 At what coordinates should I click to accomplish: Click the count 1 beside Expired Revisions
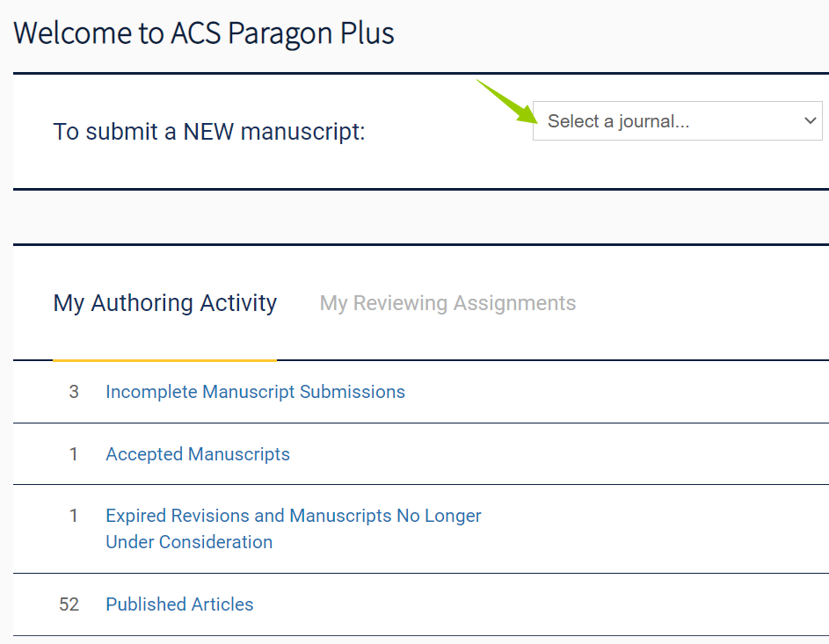(74, 516)
